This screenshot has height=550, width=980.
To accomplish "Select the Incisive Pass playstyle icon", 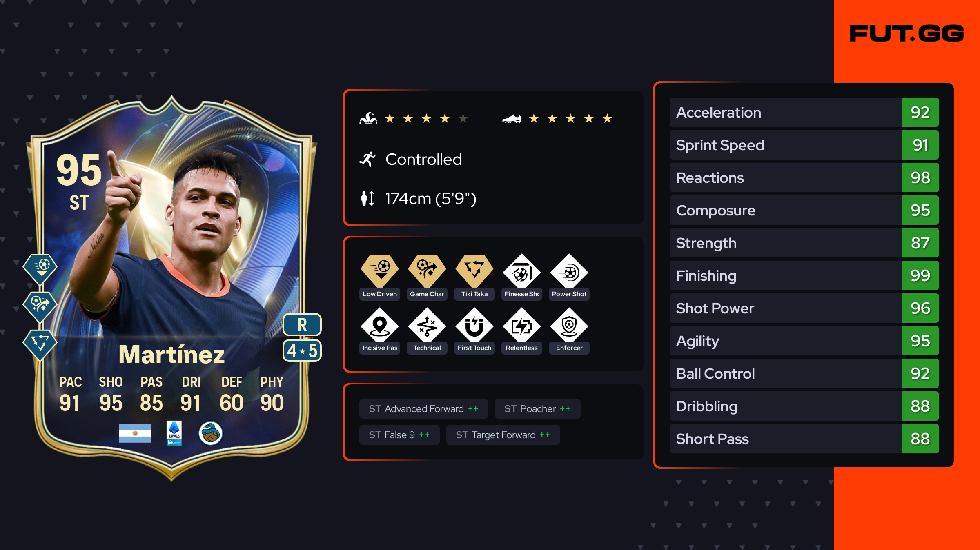I will (x=380, y=325).
